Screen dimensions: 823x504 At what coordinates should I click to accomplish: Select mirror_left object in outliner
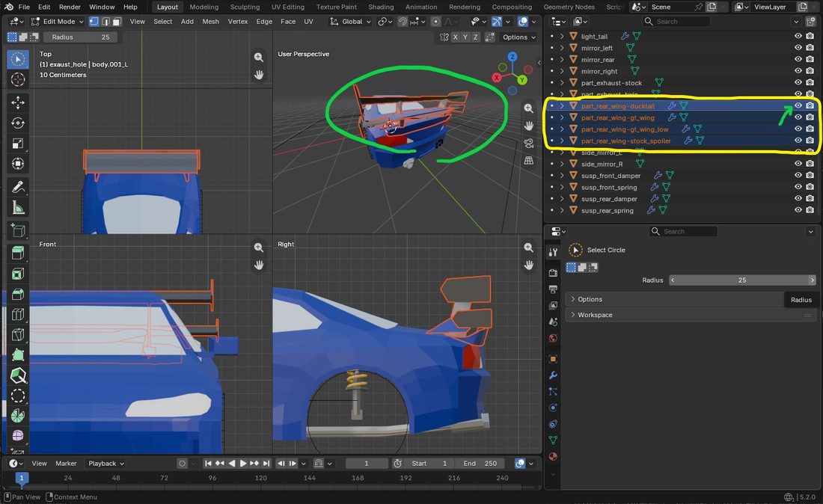[597, 49]
